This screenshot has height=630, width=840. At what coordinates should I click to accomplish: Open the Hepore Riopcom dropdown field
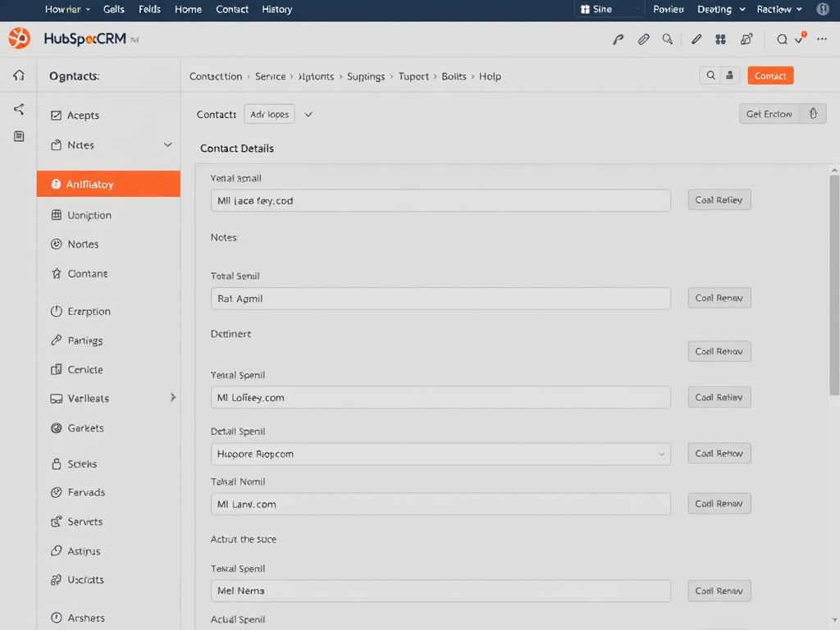click(x=441, y=454)
